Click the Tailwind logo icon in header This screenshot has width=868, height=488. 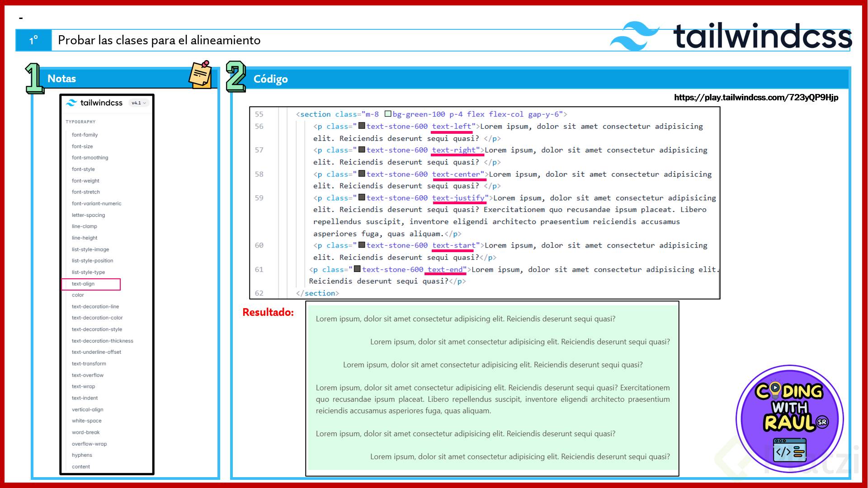click(635, 36)
